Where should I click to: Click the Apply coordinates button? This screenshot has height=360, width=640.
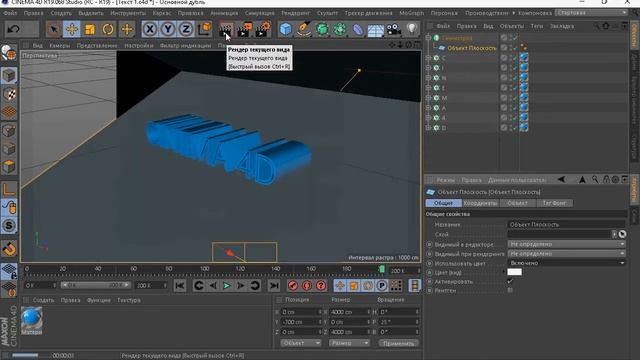click(398, 343)
